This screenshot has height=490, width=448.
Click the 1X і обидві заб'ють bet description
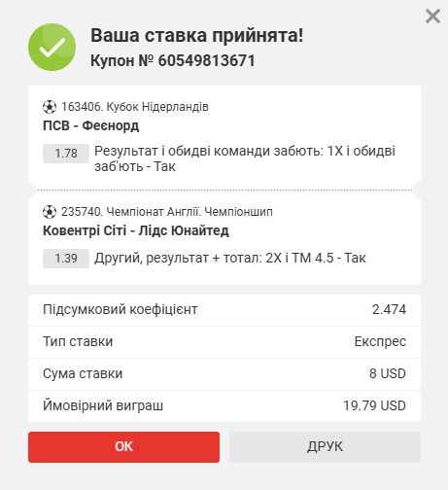point(245,158)
